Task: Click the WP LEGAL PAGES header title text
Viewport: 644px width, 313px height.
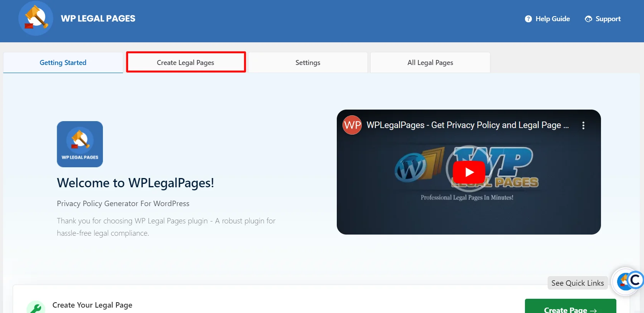Action: click(98, 18)
